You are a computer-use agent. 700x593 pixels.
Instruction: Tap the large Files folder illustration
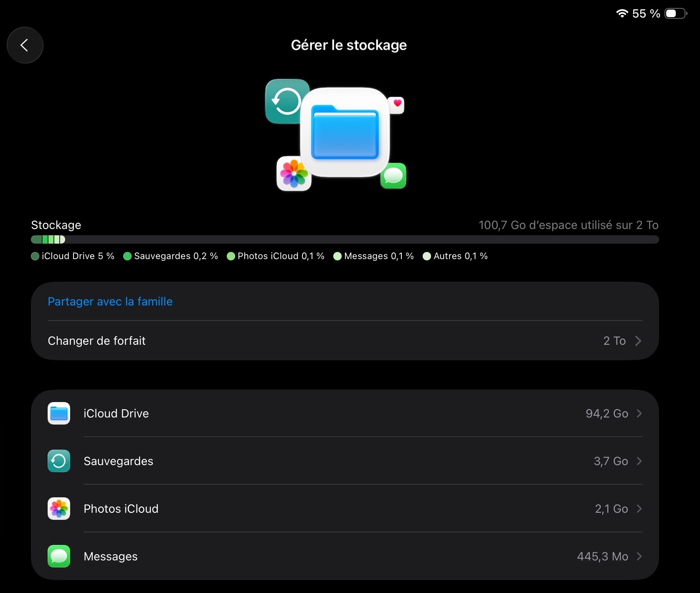pyautogui.click(x=345, y=132)
